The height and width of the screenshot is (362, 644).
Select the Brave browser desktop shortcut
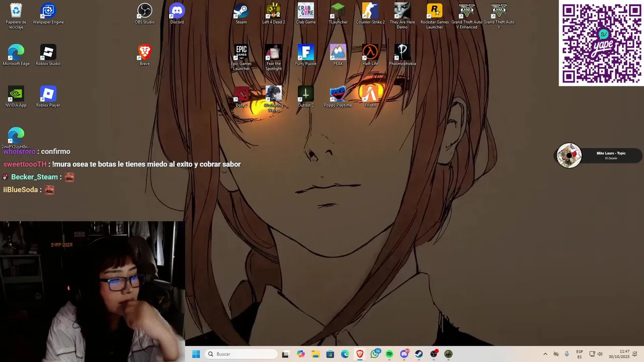(x=145, y=55)
